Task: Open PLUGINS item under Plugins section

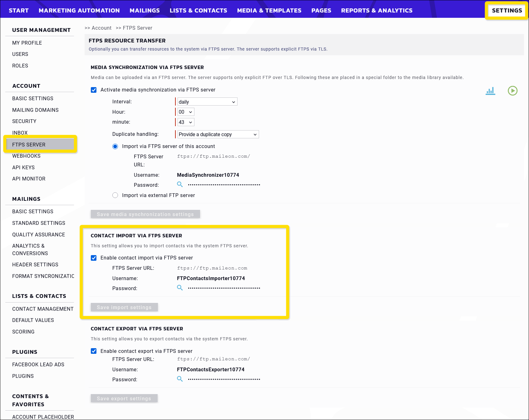Action: point(23,376)
